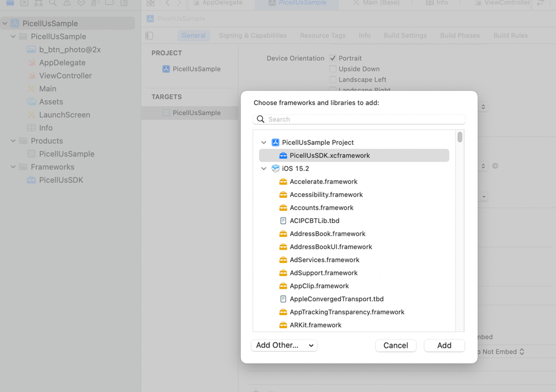Viewport: 556px width, 392px height.
Task: Click PicellUsSample in the editor breadcrumb
Action: [x=176, y=19]
